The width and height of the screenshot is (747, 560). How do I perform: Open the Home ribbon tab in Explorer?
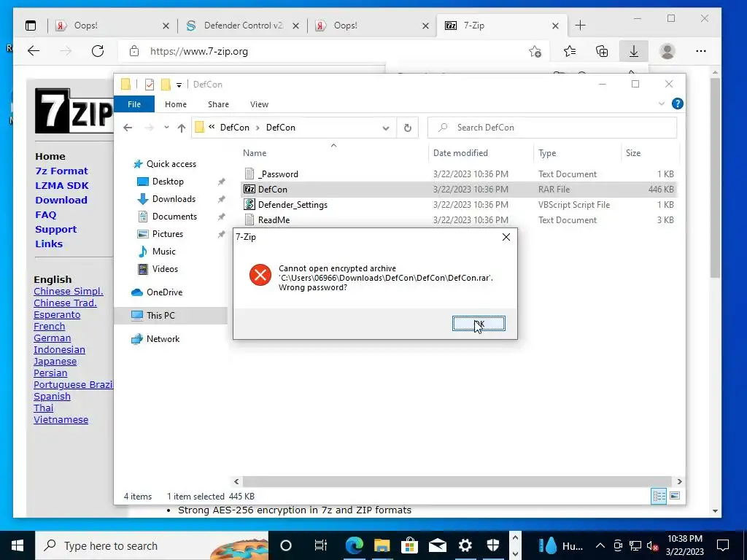pos(176,104)
